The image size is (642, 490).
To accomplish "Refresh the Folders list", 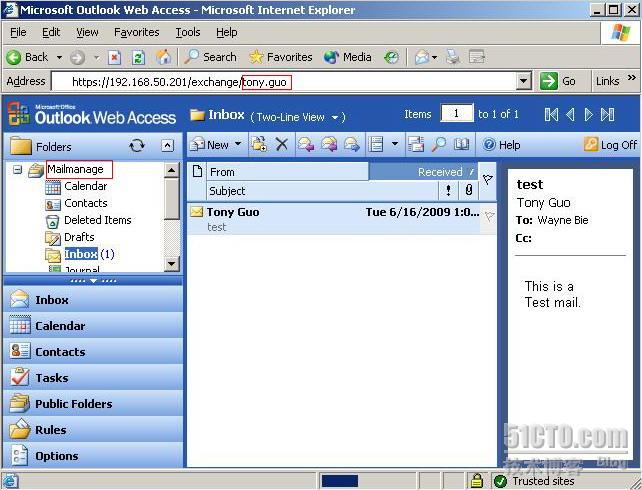I will (x=137, y=146).
